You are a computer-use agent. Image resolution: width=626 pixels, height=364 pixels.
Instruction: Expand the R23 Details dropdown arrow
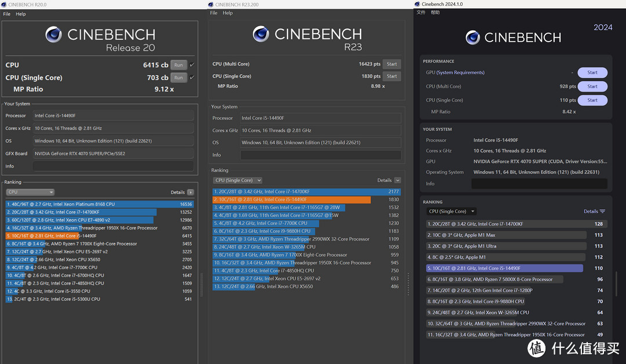pos(398,180)
